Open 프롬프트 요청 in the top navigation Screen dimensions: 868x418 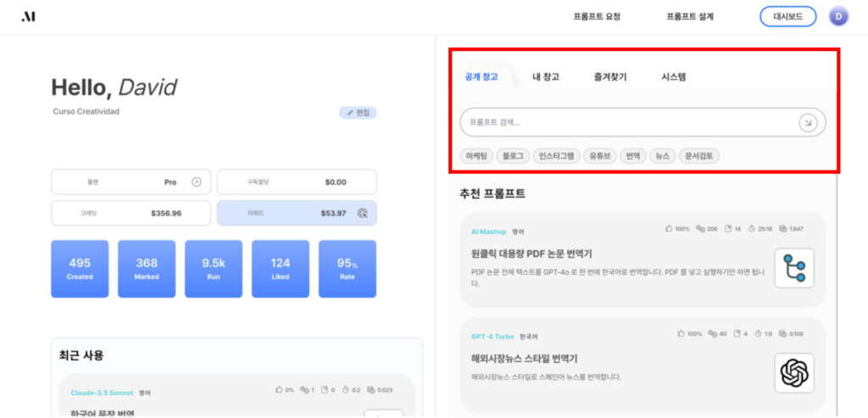tap(596, 16)
